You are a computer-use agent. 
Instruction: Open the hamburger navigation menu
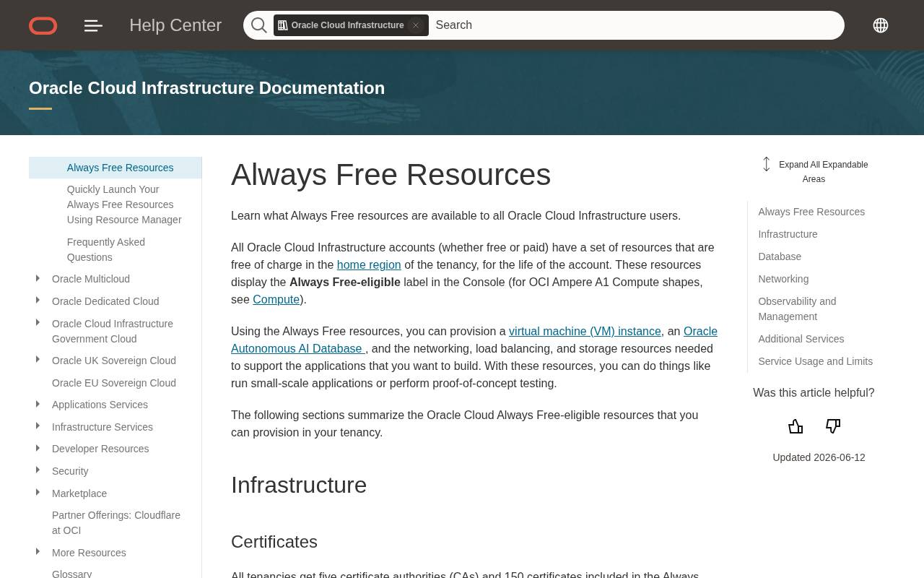pyautogui.click(x=93, y=25)
